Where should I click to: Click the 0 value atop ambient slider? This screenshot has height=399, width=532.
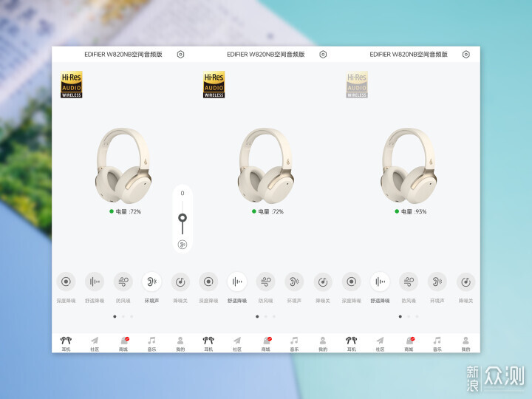pyautogui.click(x=183, y=193)
